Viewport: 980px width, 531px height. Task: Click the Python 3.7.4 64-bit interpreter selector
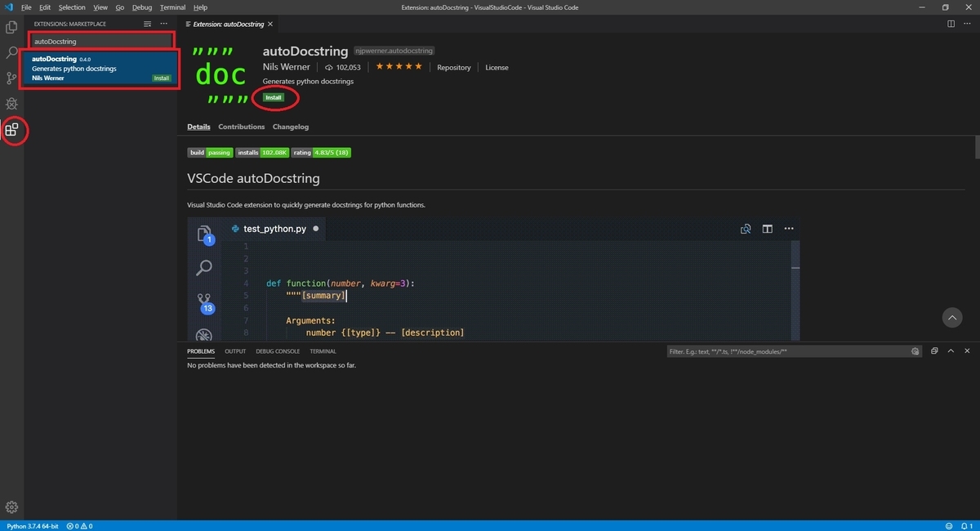[x=33, y=526]
